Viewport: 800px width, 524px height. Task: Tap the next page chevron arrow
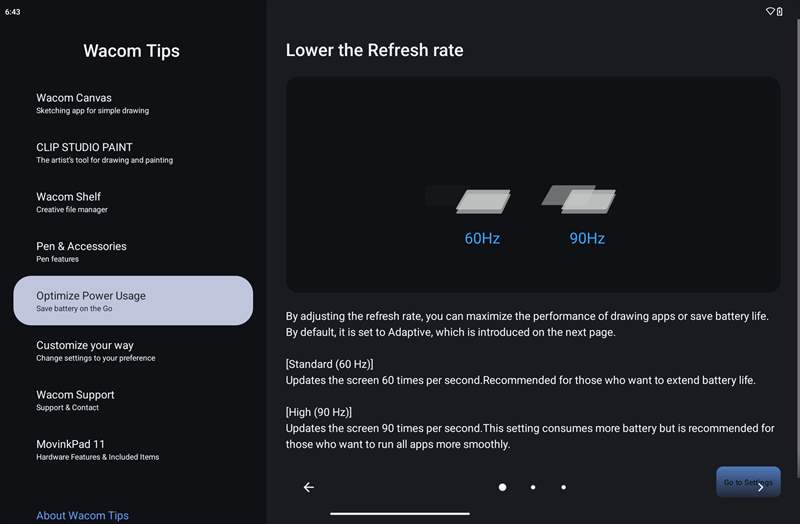[x=761, y=487]
